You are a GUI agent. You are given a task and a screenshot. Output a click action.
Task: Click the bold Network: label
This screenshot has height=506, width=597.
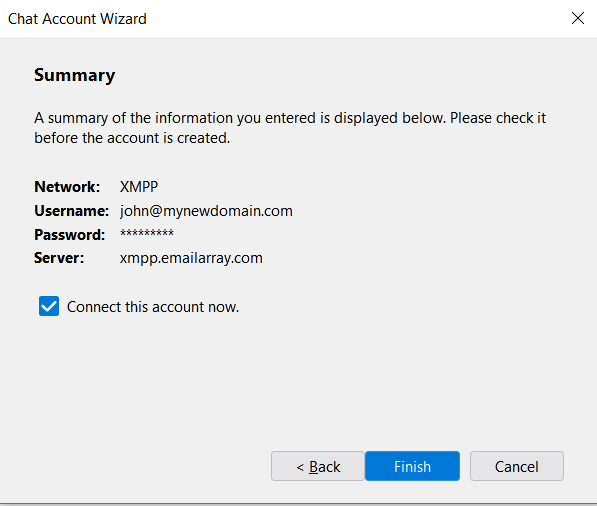point(67,187)
